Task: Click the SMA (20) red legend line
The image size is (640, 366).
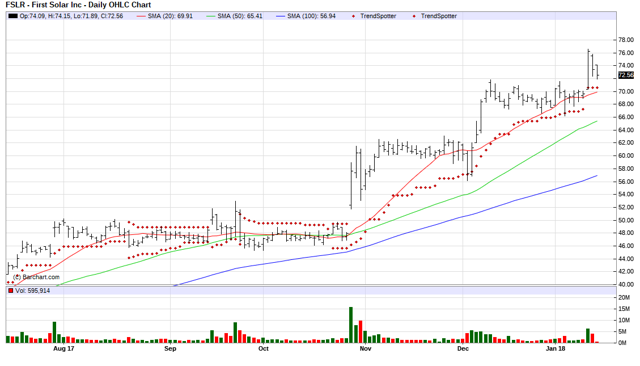Action: tap(140, 16)
